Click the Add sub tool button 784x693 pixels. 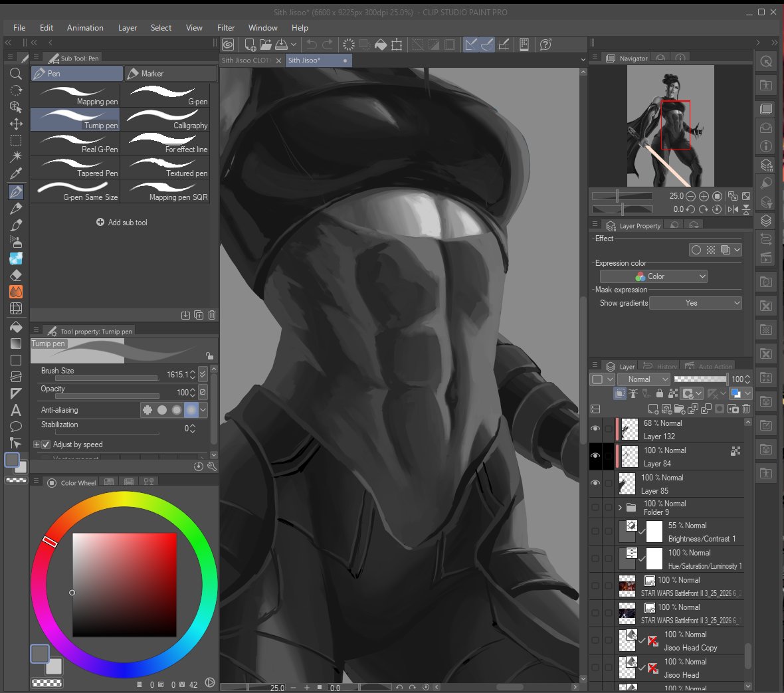(122, 223)
